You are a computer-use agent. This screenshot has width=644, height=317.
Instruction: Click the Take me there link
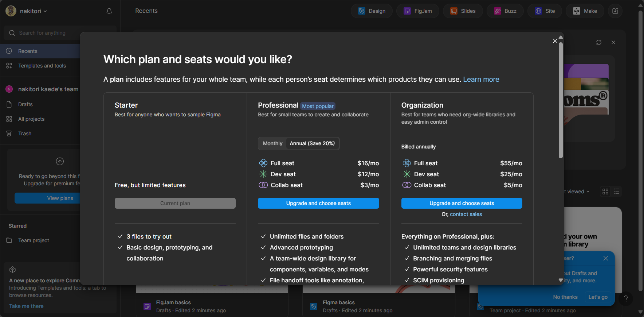pyautogui.click(x=26, y=306)
